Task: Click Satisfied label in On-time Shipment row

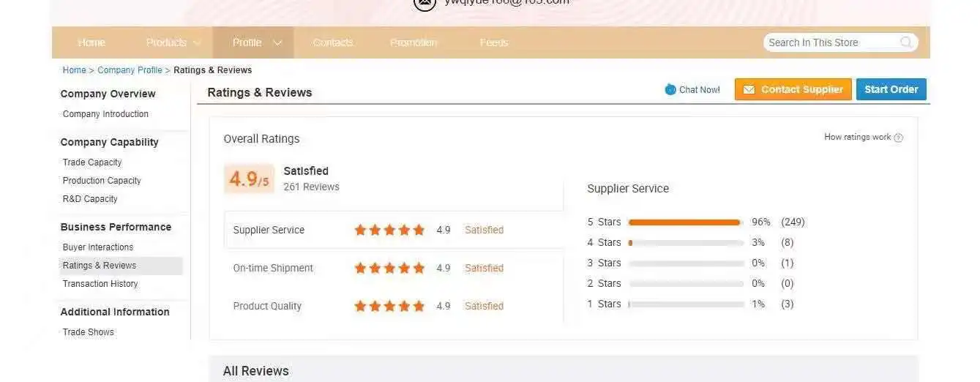Action: pyautogui.click(x=484, y=268)
